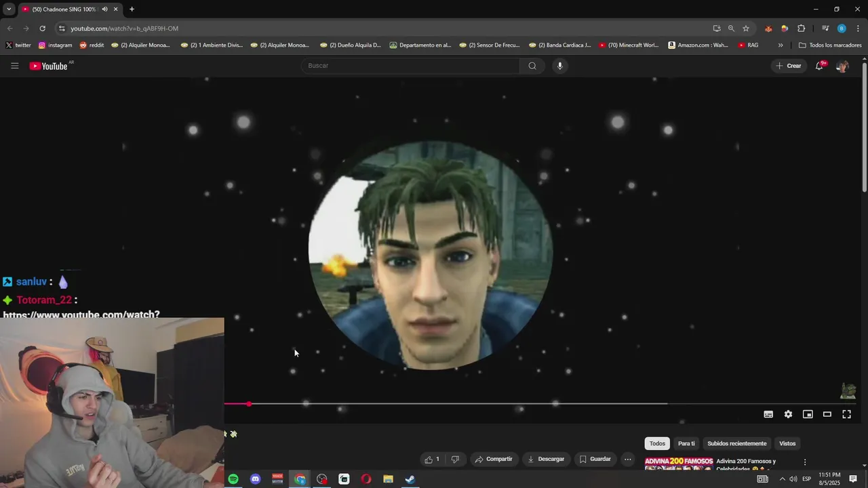
Task: Open the YouTube hamburger guide menu
Action: [14, 66]
